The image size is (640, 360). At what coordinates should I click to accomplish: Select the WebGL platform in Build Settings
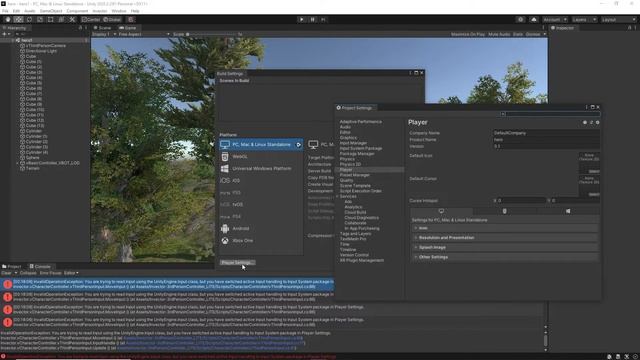click(261, 156)
